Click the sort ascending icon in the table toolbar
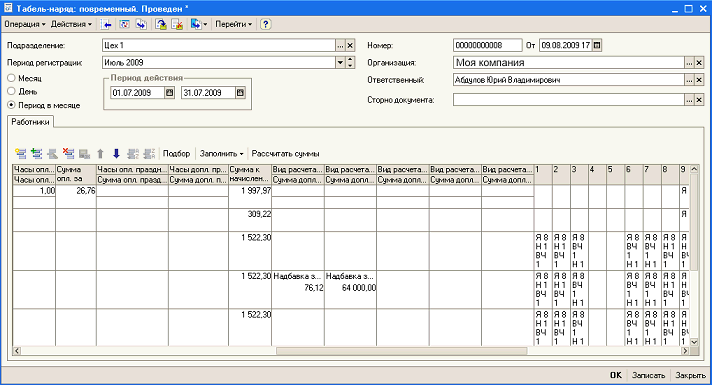The image size is (713, 386). pos(133,154)
